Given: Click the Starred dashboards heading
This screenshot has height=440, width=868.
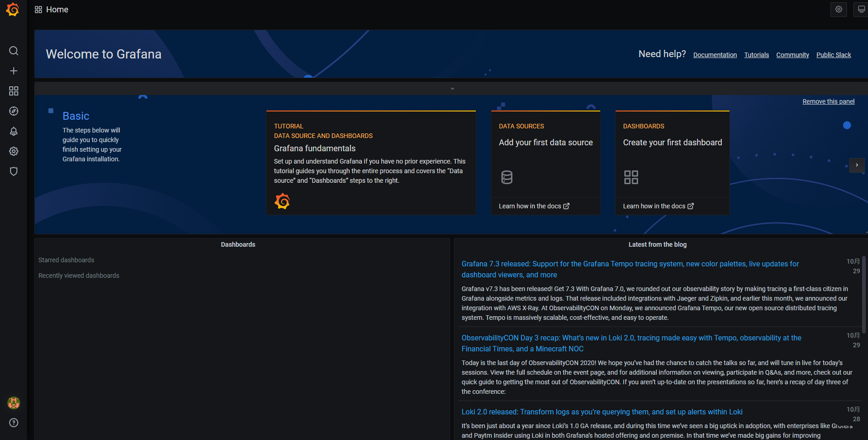Looking at the screenshot, I should coord(66,260).
